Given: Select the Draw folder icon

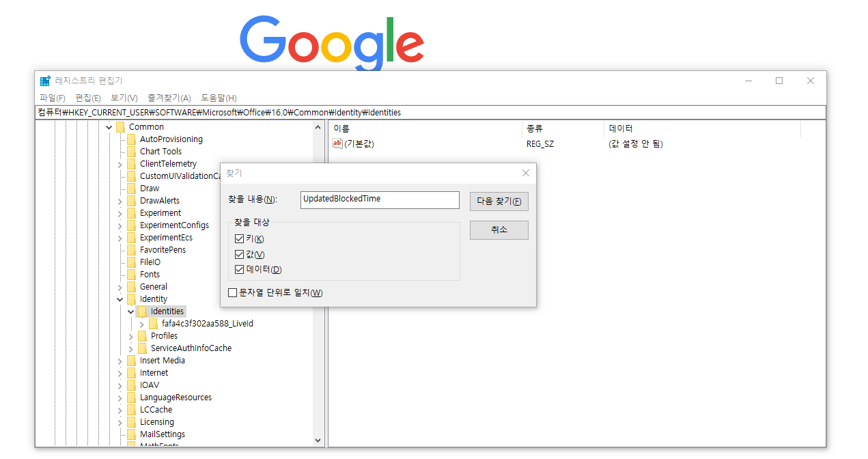Looking at the screenshot, I should pyautogui.click(x=131, y=189).
